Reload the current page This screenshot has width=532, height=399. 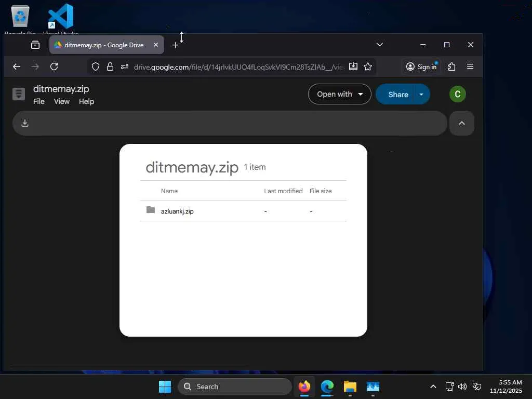(54, 66)
